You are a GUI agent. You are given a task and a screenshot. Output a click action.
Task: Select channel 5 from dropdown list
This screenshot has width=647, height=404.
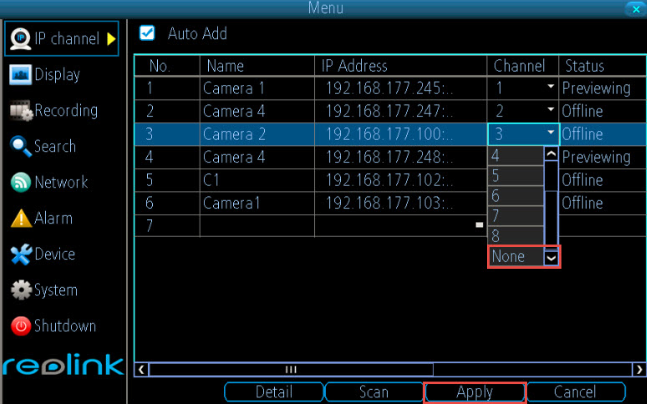[x=515, y=176]
